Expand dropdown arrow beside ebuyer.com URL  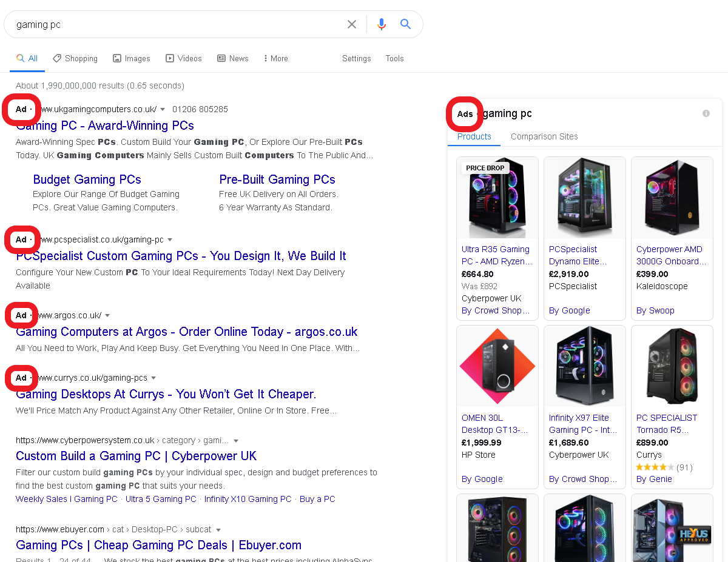pyautogui.click(x=218, y=530)
